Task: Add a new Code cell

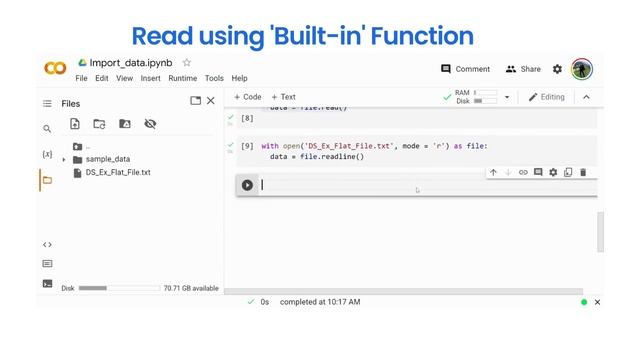Action: (247, 97)
